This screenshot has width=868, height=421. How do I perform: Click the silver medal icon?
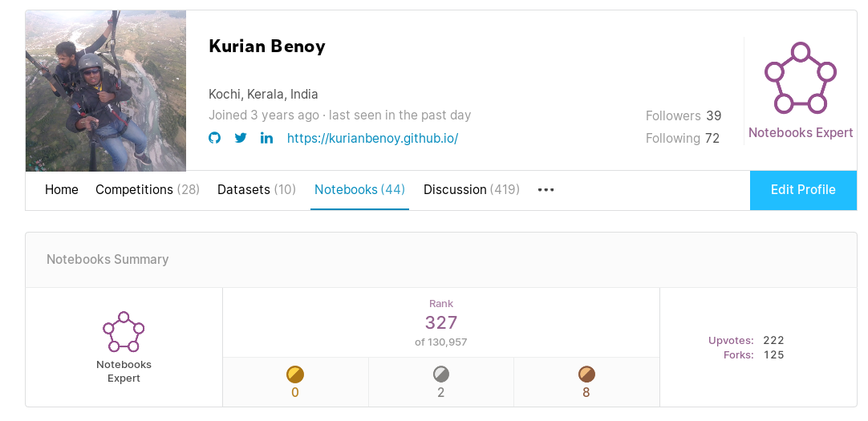tap(441, 374)
